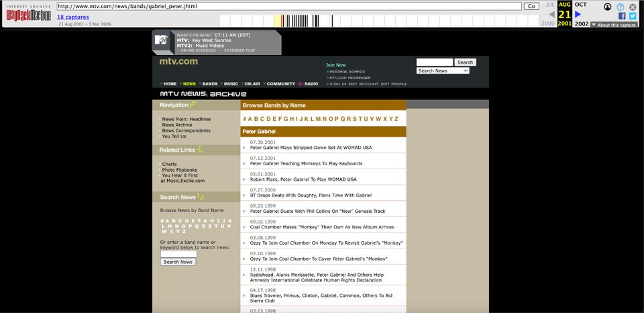The width and height of the screenshot is (644, 313).
Task: Click the MTV logo icon
Action: point(162,40)
